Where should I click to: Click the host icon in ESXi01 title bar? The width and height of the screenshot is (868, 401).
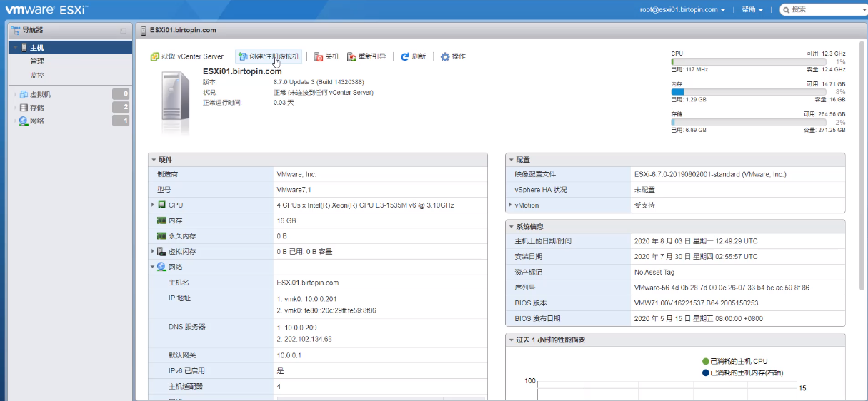144,30
